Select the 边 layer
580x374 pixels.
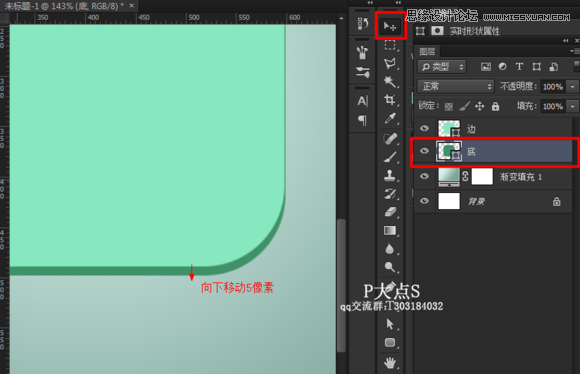click(494, 128)
